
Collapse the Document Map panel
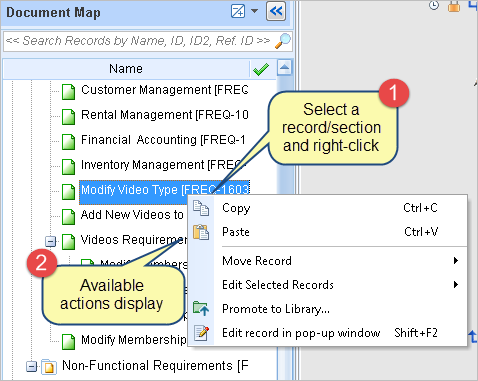(x=276, y=11)
